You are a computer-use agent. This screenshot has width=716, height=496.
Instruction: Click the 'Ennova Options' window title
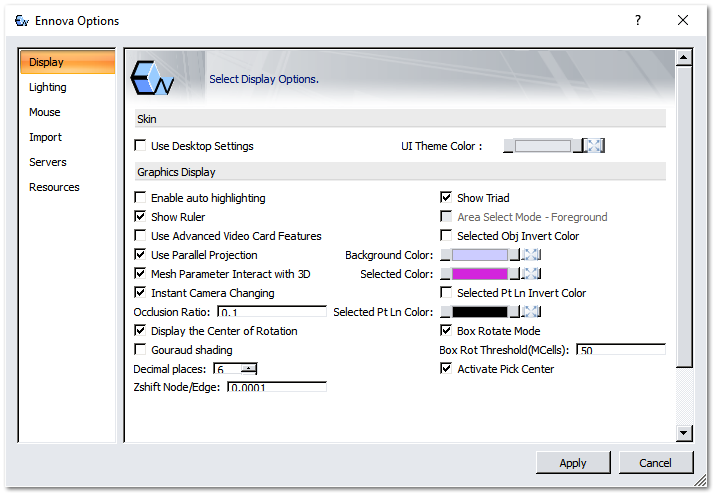pos(77,21)
